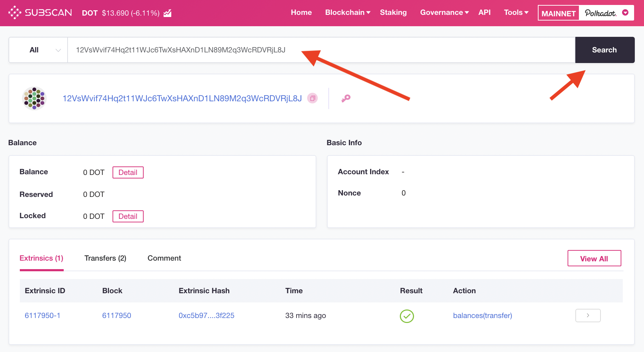The height and width of the screenshot is (352, 644).
Task: Open the Blockchain dropdown menu
Action: coord(347,13)
